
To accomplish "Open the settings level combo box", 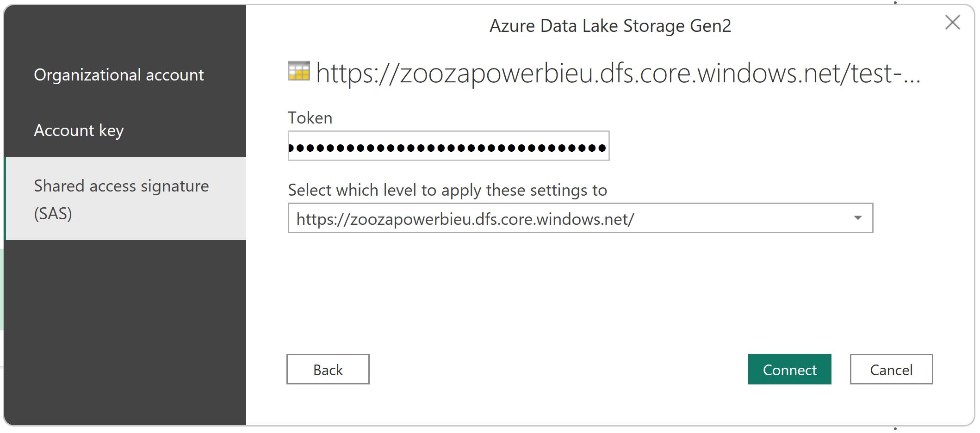I will click(x=580, y=218).
